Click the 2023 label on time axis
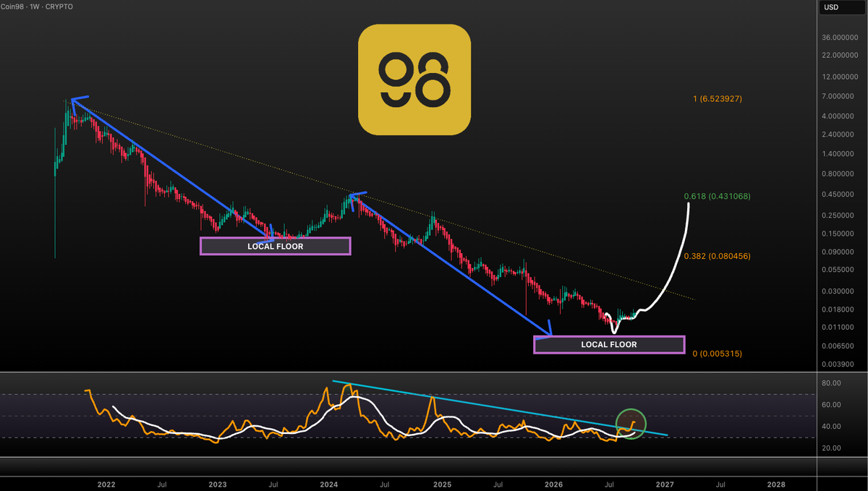This screenshot has height=491, width=868. (x=218, y=483)
